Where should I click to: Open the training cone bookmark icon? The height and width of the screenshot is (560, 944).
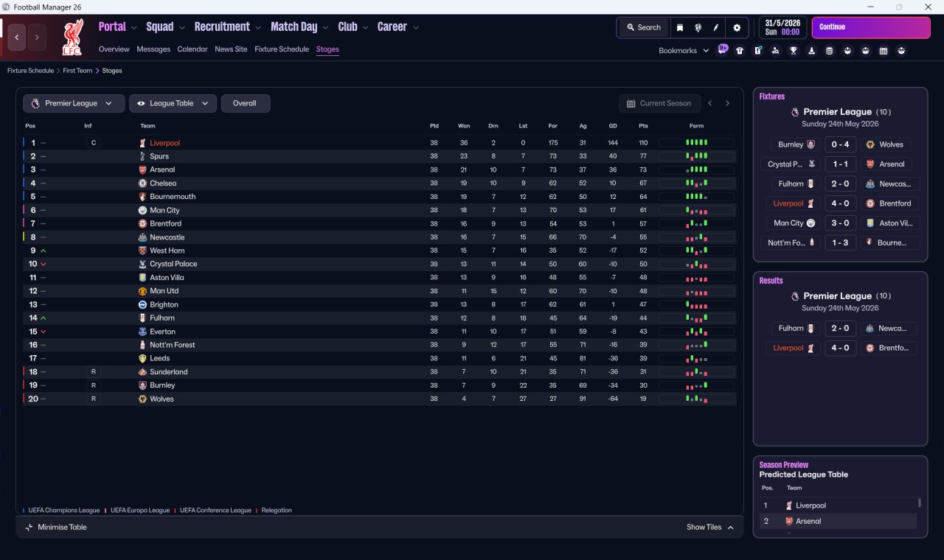811,51
